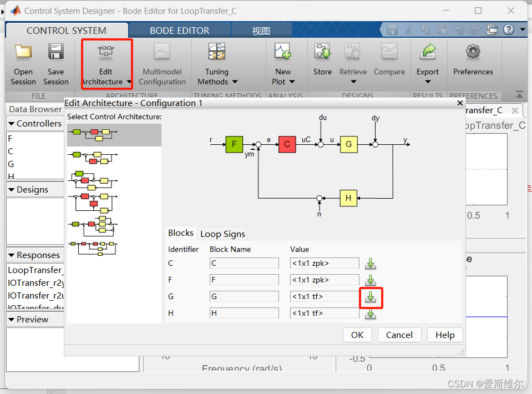Open the Edit Architecture tool
The height and width of the screenshot is (394, 532).
[x=106, y=64]
